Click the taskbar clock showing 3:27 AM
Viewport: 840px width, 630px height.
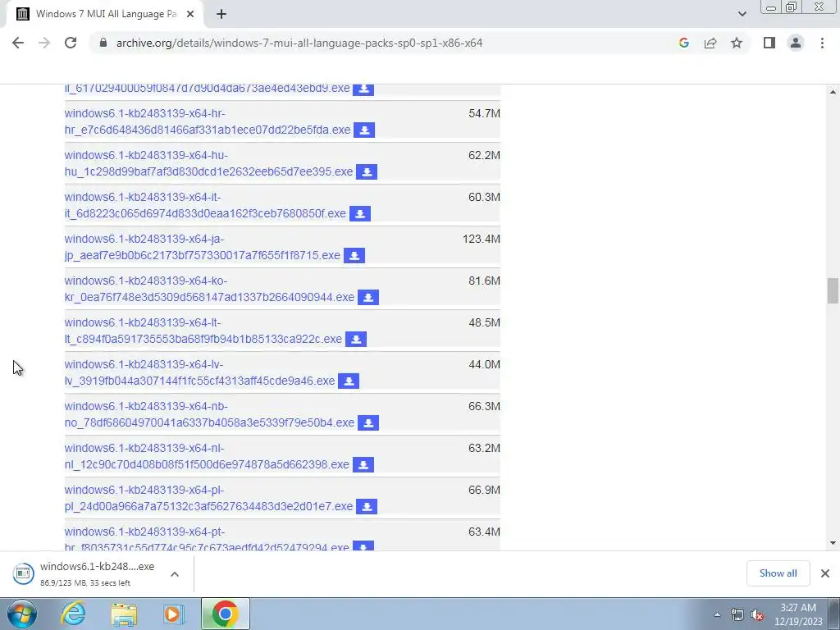coord(798,614)
